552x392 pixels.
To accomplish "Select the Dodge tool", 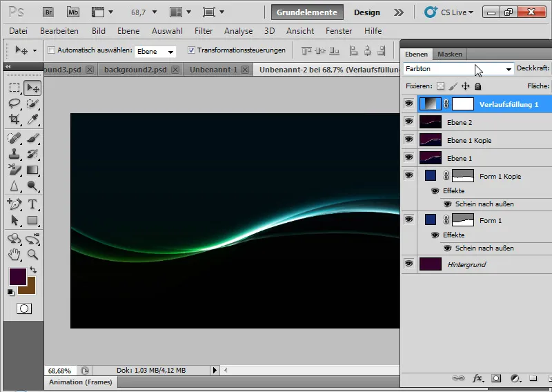I will point(32,186).
